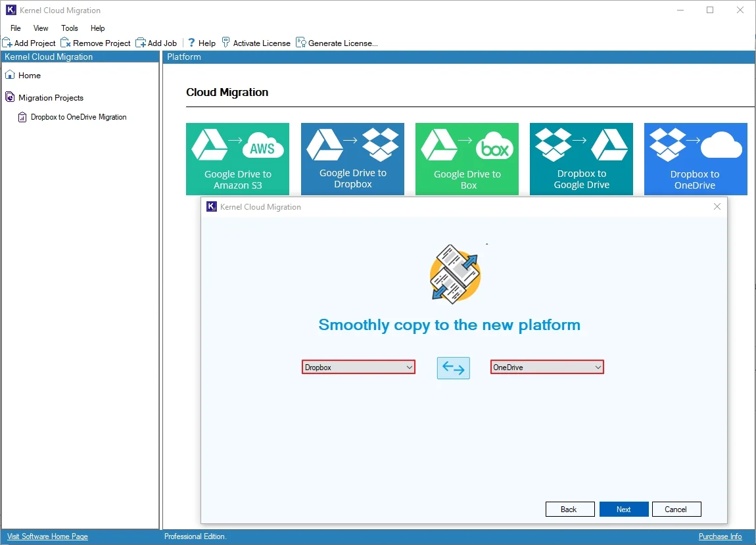Click the Generate License toolbar icon
This screenshot has height=545, width=756.
point(301,43)
